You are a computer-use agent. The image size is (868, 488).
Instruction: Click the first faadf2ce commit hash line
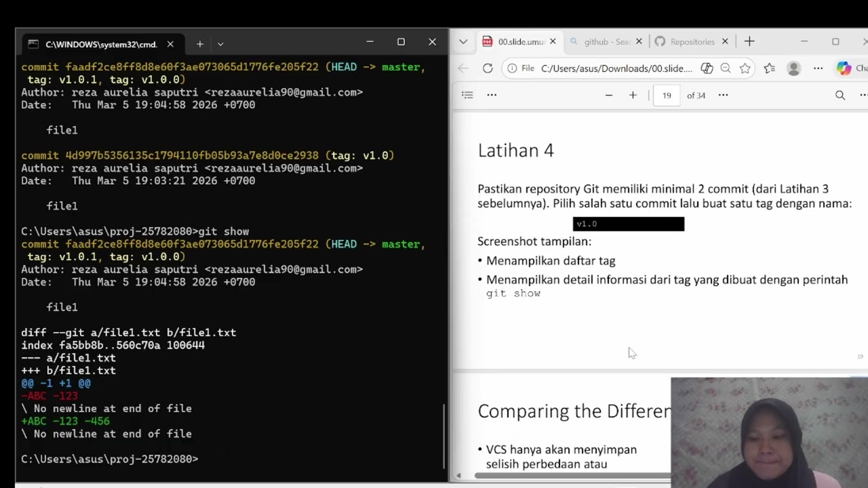point(223,67)
